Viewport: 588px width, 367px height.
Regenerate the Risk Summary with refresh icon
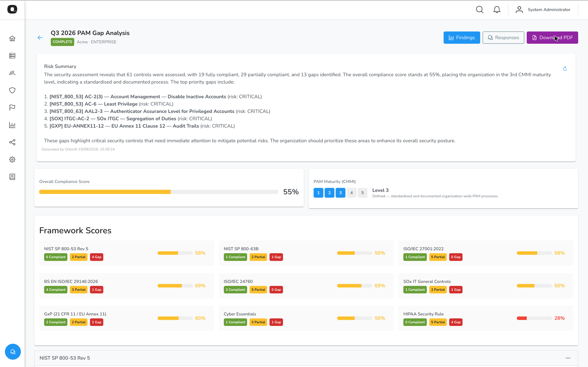[x=565, y=69]
